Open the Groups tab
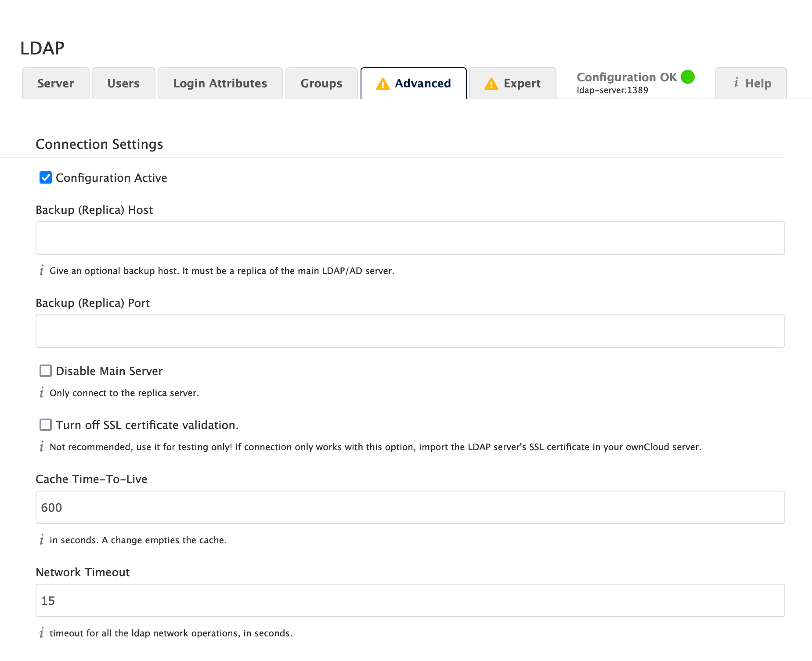Screen dimensions: 812x661 click(321, 83)
